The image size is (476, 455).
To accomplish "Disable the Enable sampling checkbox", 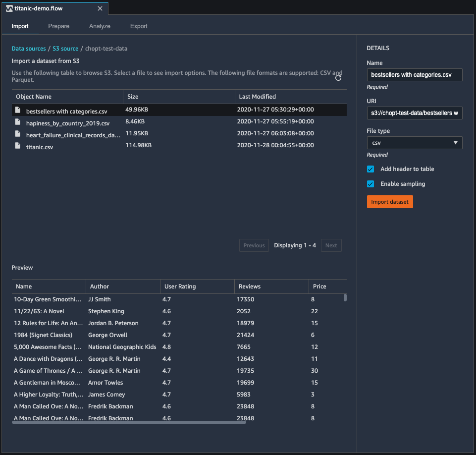I will [370, 184].
